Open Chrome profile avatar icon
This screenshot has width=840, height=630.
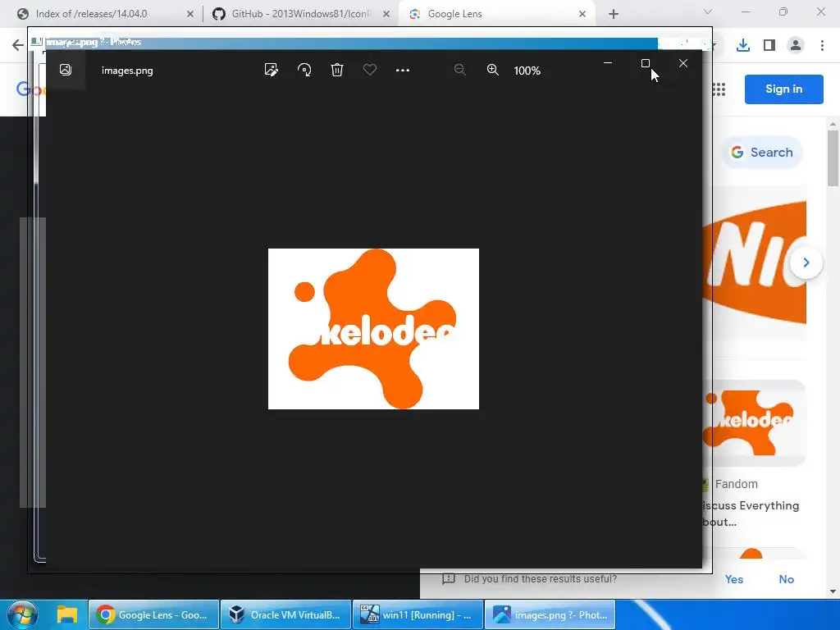(x=796, y=46)
